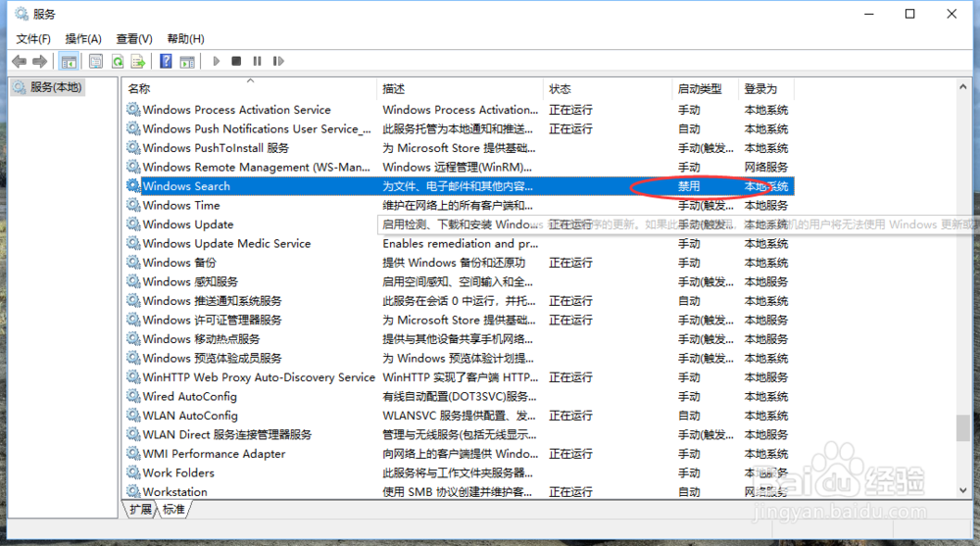The image size is (980, 546).
Task: Select WinHTTP Web Proxy Auto-Discovery Service name
Action: pos(259,377)
